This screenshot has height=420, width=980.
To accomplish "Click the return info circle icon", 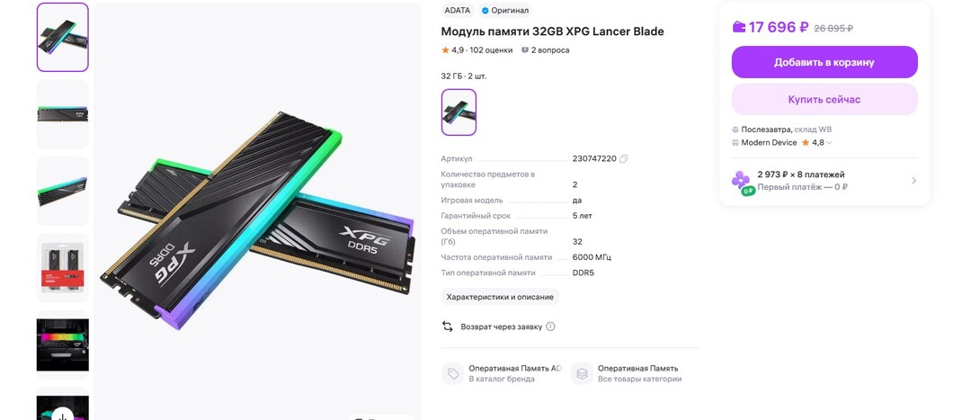I will (x=550, y=326).
